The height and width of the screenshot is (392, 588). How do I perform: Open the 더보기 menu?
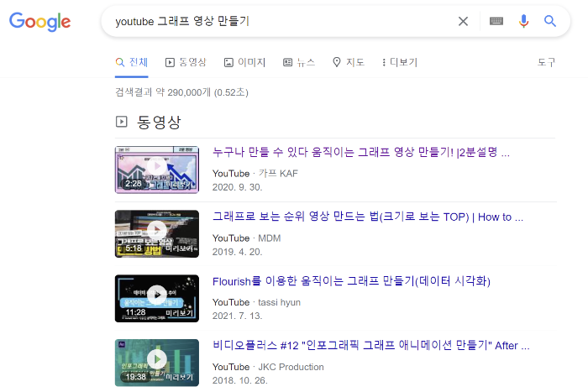pos(399,62)
